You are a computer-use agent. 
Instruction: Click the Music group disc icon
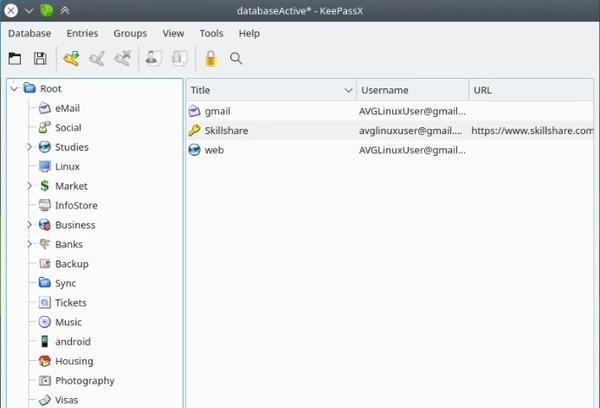pyautogui.click(x=45, y=322)
